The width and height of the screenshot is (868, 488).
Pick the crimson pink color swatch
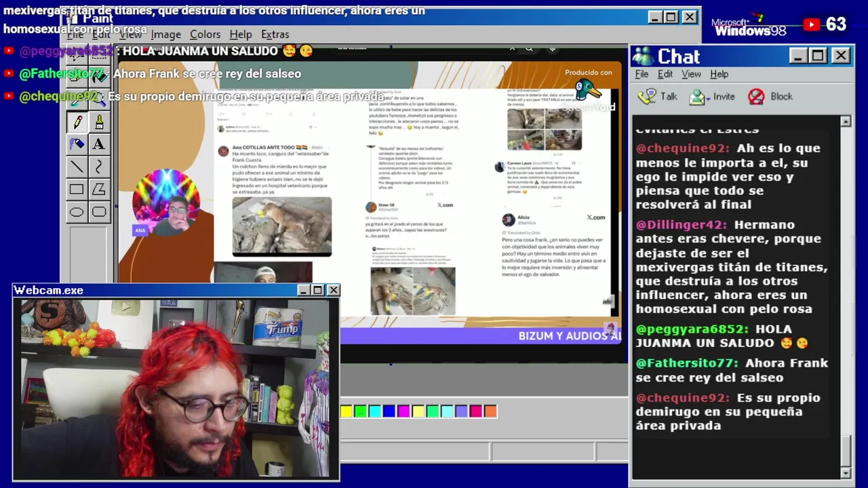(x=476, y=411)
